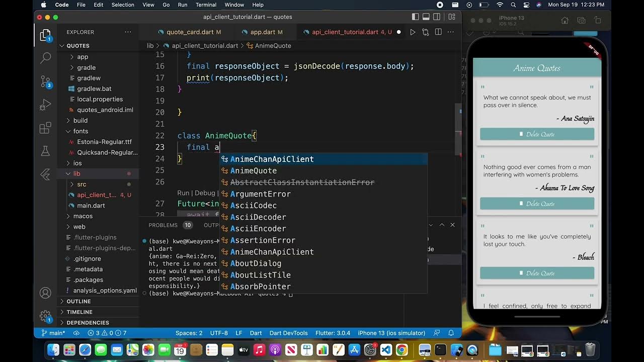The image size is (644, 362).
Task: Open main.dart in the explorer
Action: (x=91, y=205)
